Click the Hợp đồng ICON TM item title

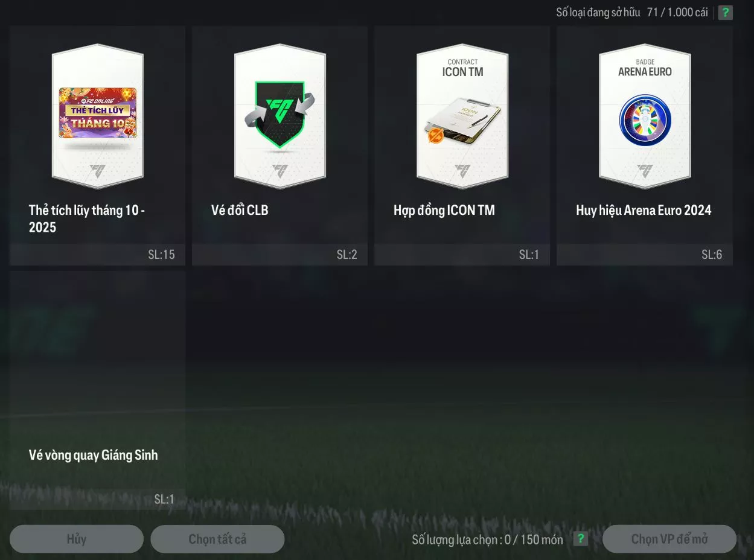444,210
